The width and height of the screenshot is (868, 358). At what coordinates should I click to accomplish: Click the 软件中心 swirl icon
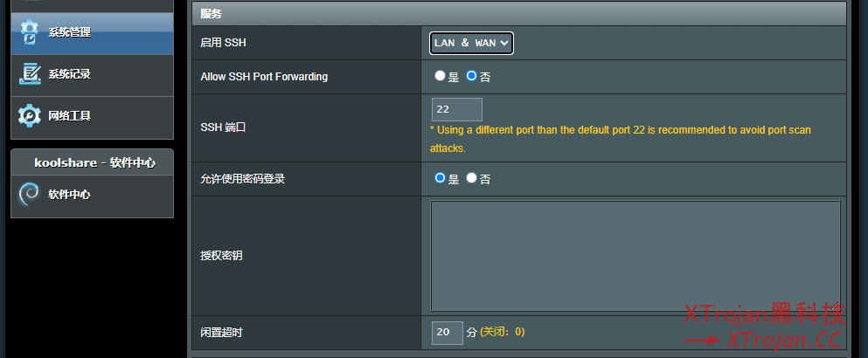[x=30, y=195]
